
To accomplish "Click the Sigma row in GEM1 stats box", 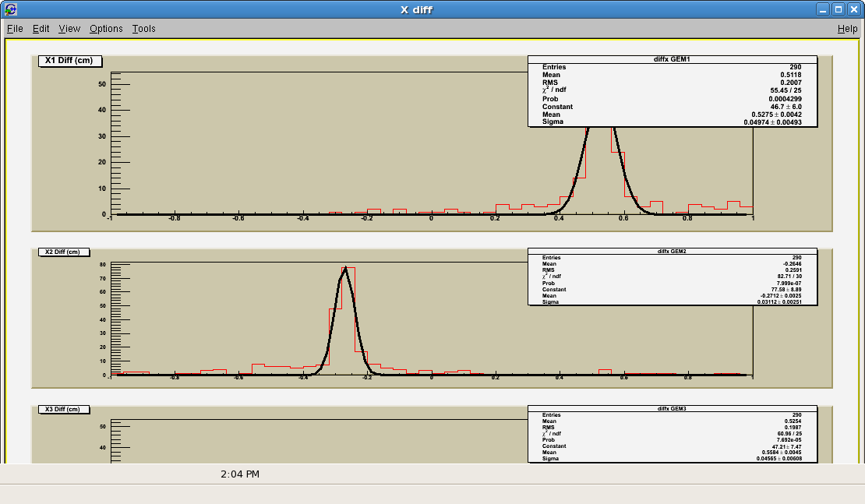I will (x=672, y=122).
